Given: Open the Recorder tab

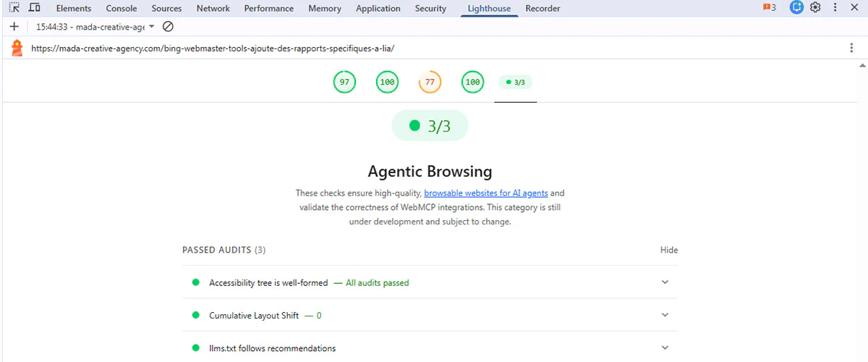Looking at the screenshot, I should (x=542, y=9).
